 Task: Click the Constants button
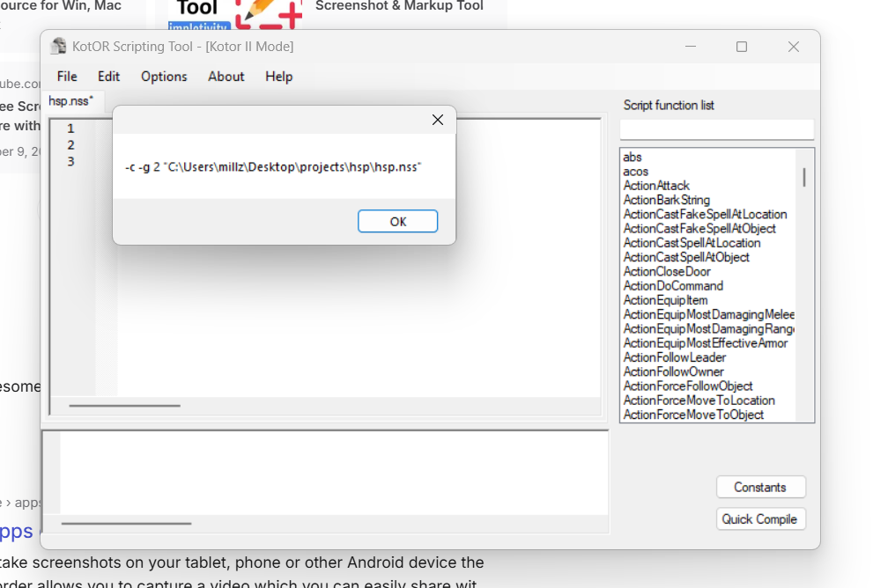pos(760,488)
